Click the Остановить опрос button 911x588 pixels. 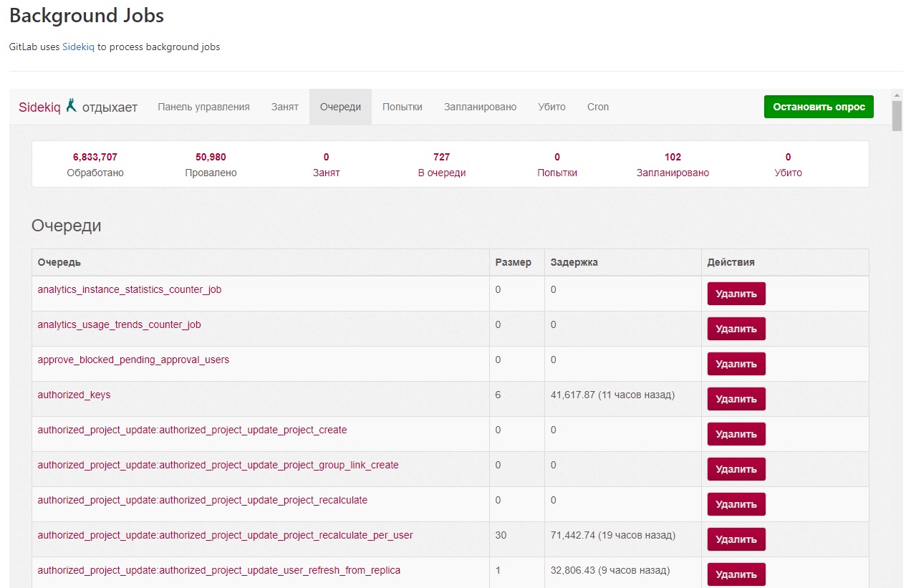[x=818, y=106]
